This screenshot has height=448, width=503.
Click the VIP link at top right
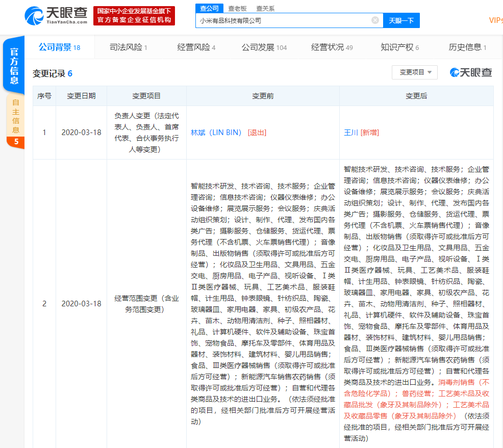(x=496, y=20)
